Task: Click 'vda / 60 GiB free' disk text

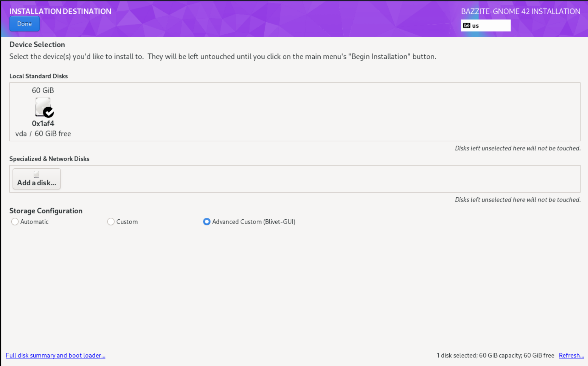Action: tap(43, 134)
